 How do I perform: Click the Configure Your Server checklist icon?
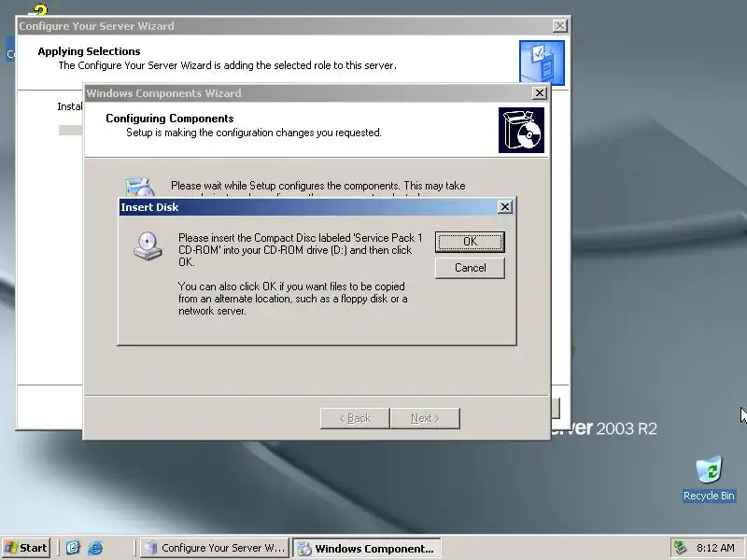point(542,63)
